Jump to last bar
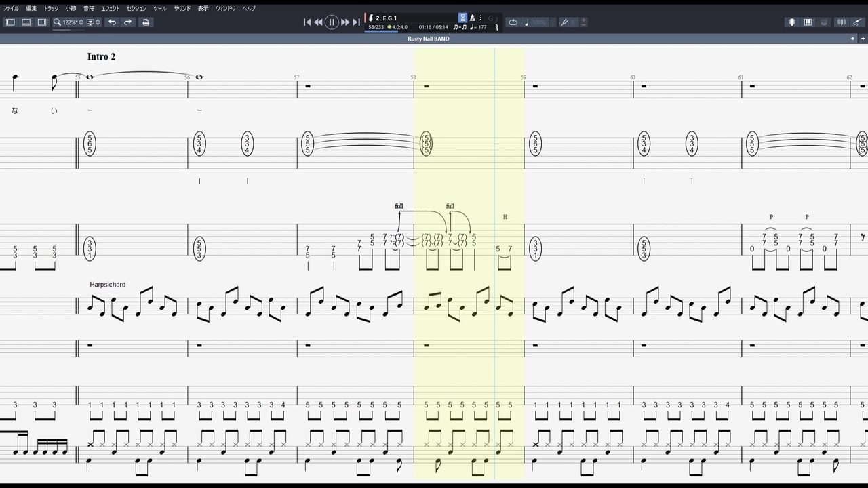Image resolution: width=868 pixels, height=488 pixels. 356,22
